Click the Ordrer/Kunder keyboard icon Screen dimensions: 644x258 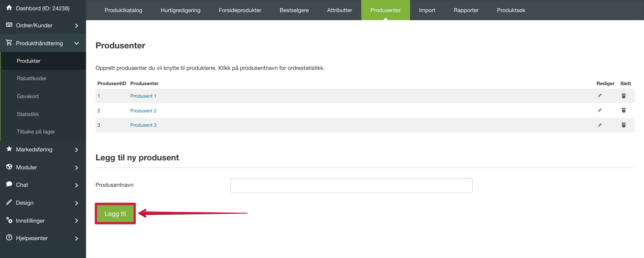coord(9,25)
